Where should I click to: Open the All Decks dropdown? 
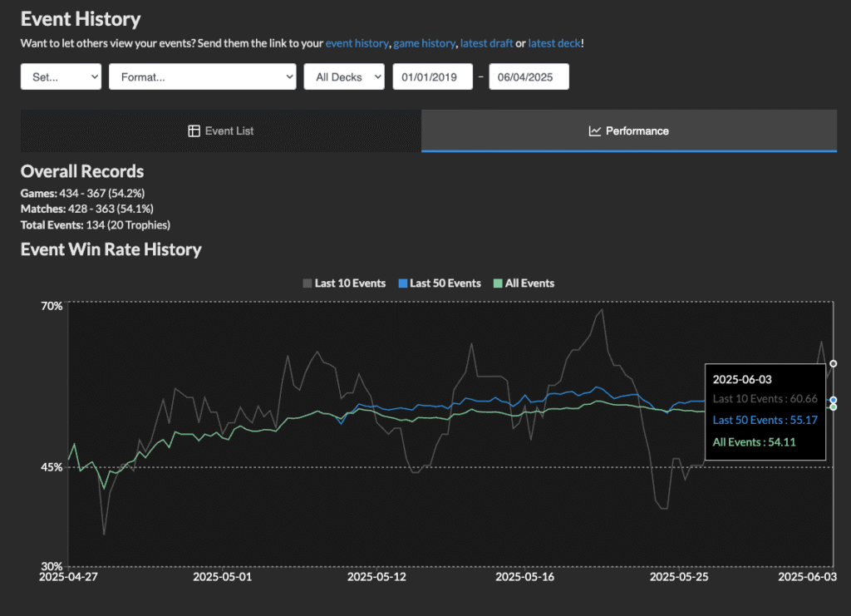344,76
